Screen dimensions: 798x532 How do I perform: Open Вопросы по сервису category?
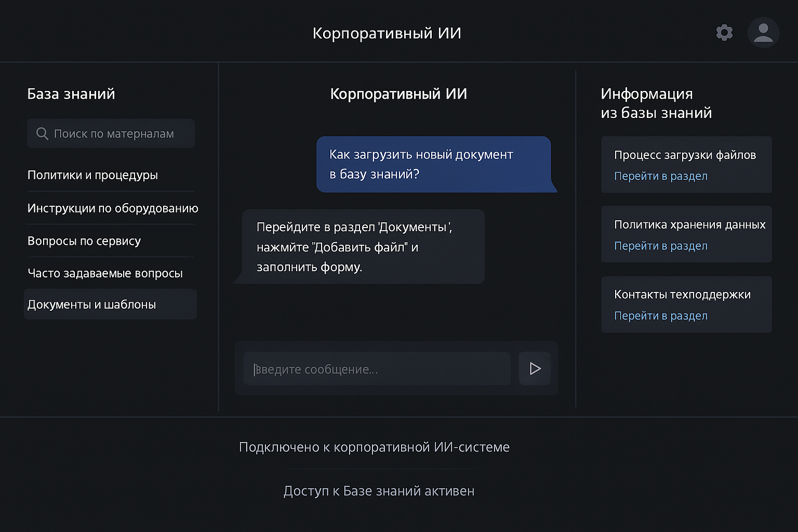point(84,241)
